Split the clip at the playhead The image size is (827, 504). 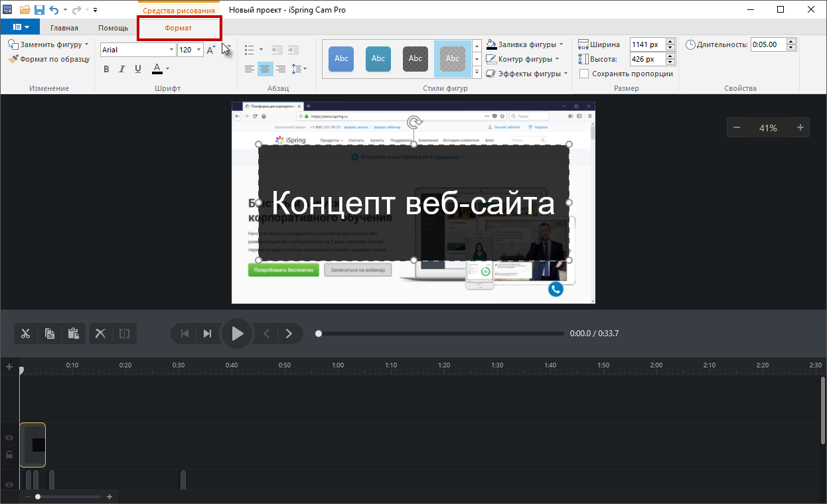click(x=124, y=334)
